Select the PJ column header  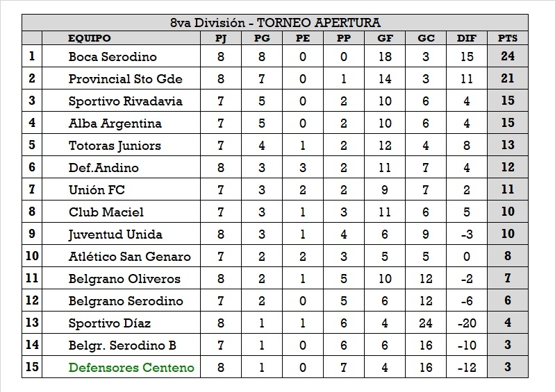coord(222,39)
